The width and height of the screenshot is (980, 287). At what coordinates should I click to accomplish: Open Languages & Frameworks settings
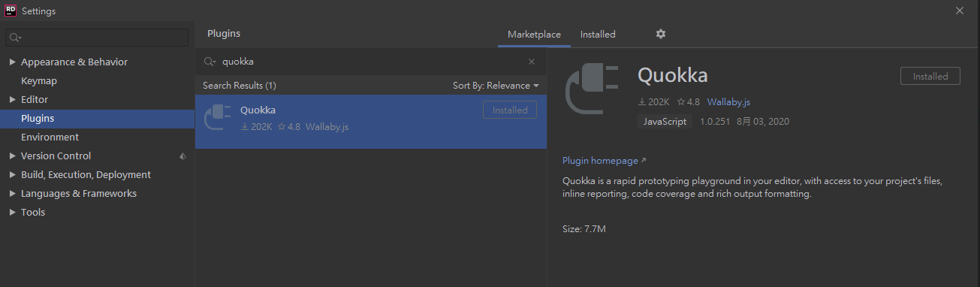[x=79, y=193]
